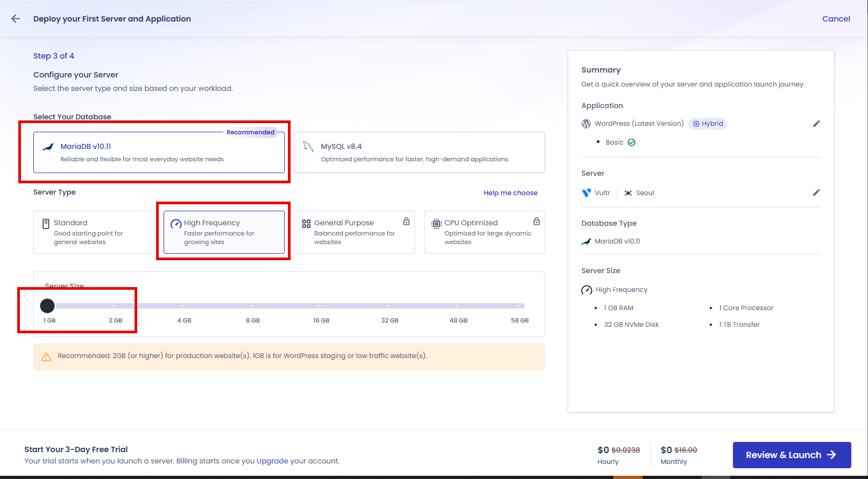The width and height of the screenshot is (868, 479).
Task: Click the 1 GB size label
Action: (x=50, y=320)
